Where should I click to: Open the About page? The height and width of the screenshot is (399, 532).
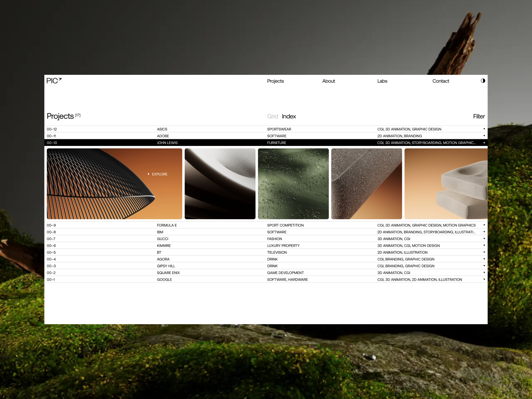tap(329, 81)
